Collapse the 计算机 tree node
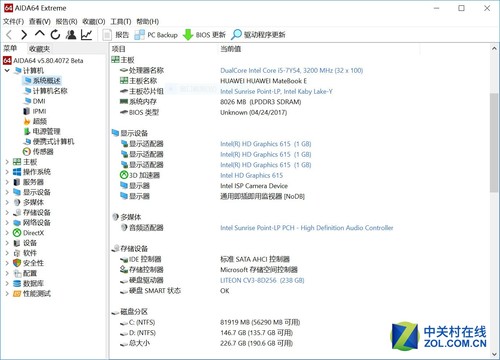 click(x=7, y=71)
